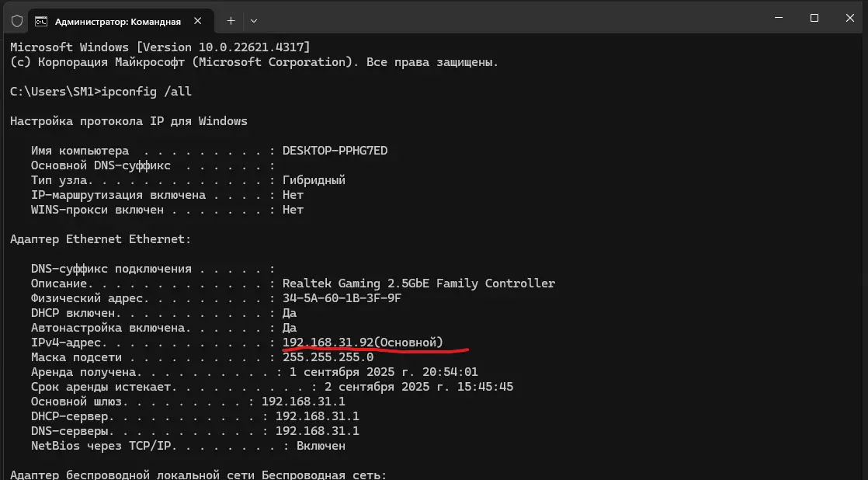The height and width of the screenshot is (480, 868).
Task: Click the typed ipconfig /all command
Action: (146, 92)
